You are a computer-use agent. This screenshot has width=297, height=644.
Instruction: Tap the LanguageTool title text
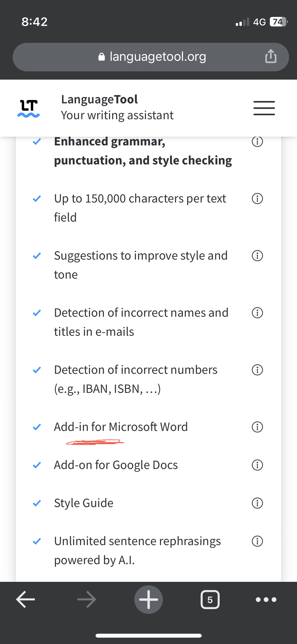(100, 100)
